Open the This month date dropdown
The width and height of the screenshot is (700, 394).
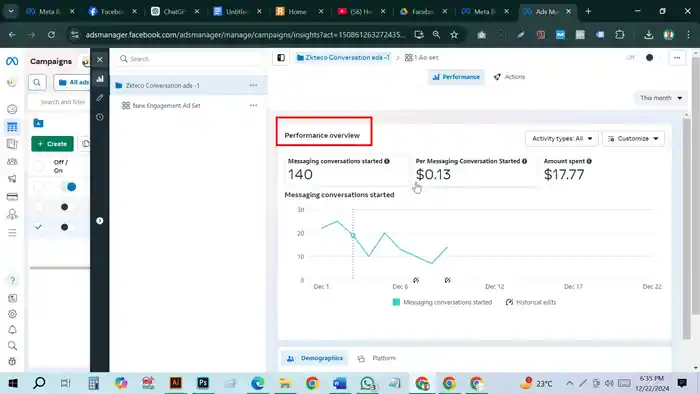[661, 98]
